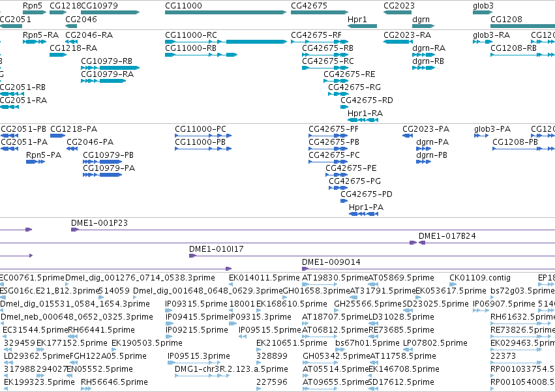Image resolution: width=555 pixels, height=392 pixels.
Task: Click EST EK190503.5prime
Action: pyautogui.click(x=113, y=350)
